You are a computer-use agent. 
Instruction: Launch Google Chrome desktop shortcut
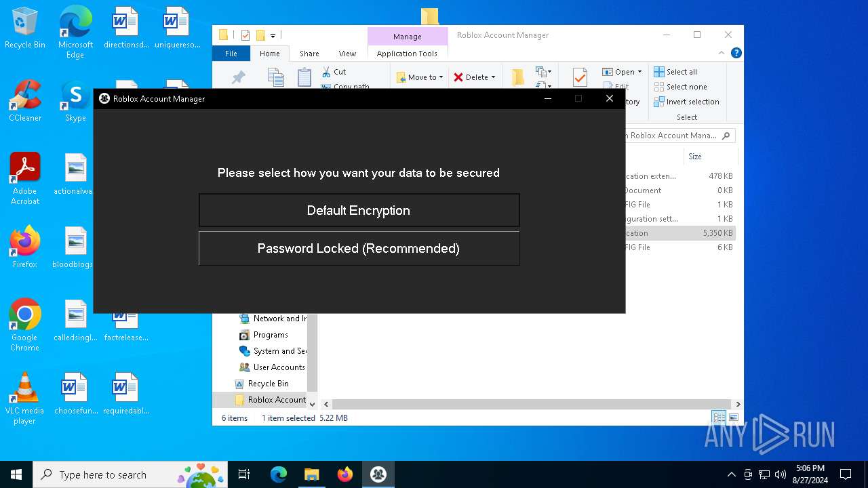coord(25,325)
